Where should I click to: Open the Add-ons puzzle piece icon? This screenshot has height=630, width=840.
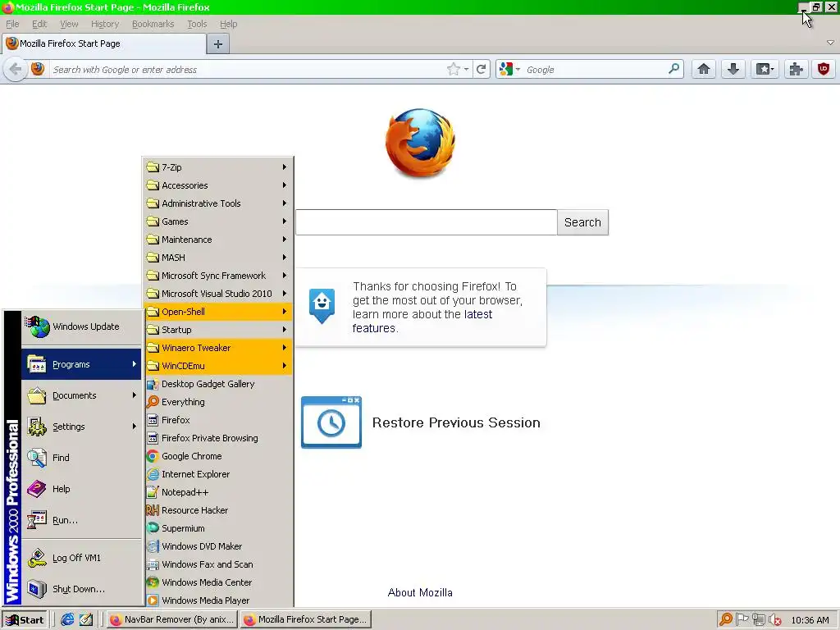click(x=796, y=69)
